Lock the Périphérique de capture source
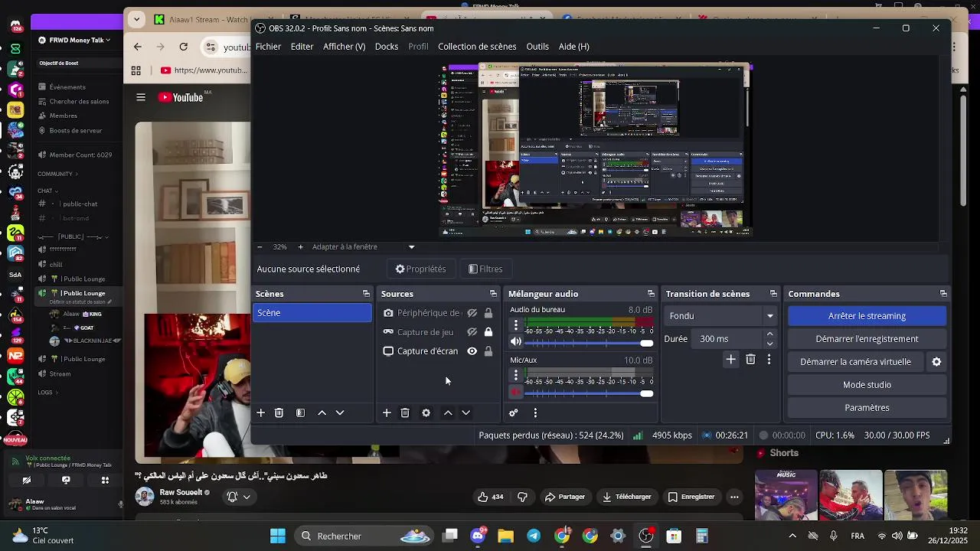This screenshot has width=980, height=551. coord(488,313)
